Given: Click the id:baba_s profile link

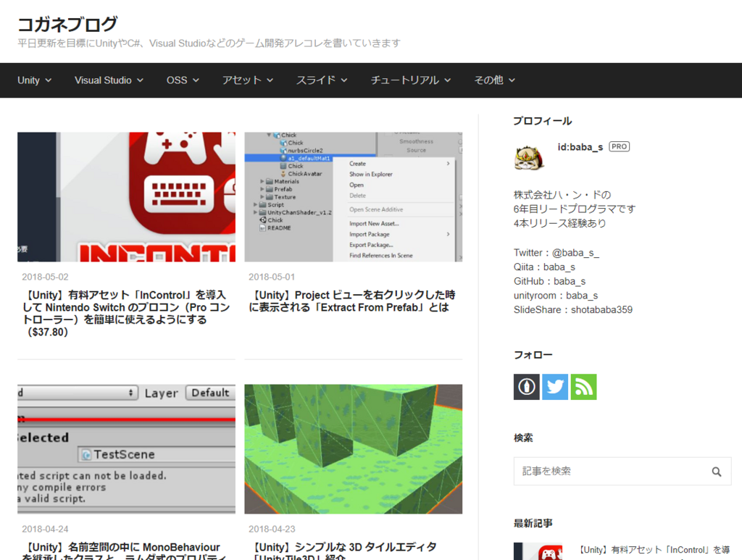Looking at the screenshot, I should 580,147.
